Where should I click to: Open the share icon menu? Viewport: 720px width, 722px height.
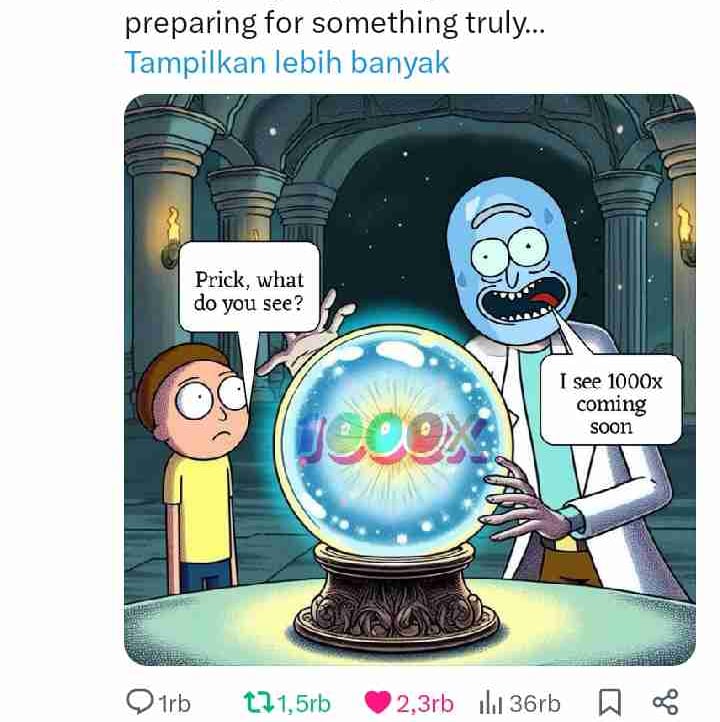[666, 702]
